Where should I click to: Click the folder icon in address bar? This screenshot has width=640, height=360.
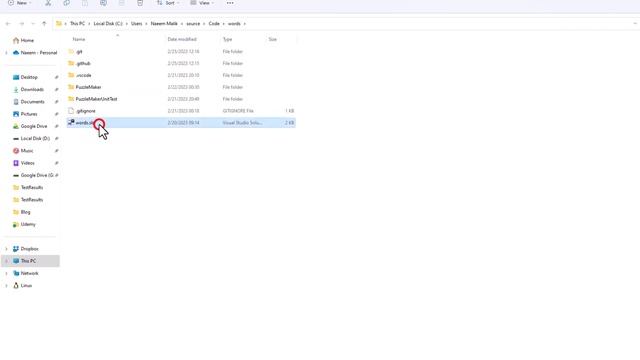point(59,24)
